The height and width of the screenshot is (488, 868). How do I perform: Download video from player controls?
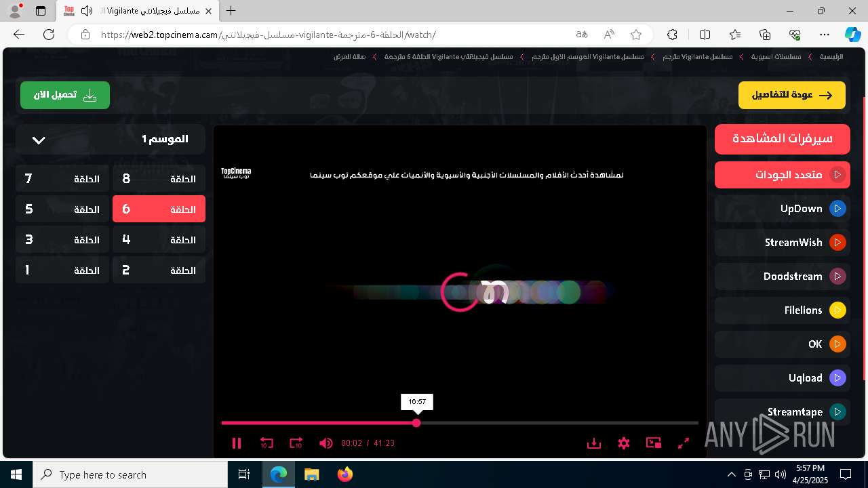click(594, 443)
